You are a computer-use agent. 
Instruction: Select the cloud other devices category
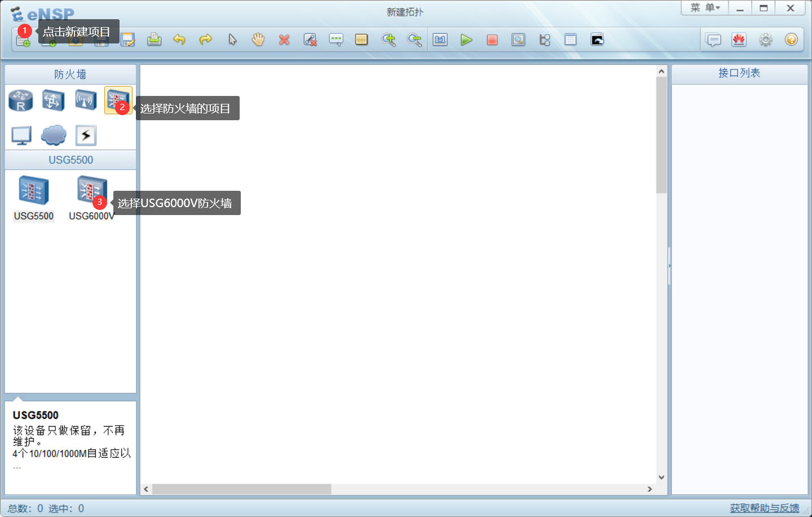[54, 135]
